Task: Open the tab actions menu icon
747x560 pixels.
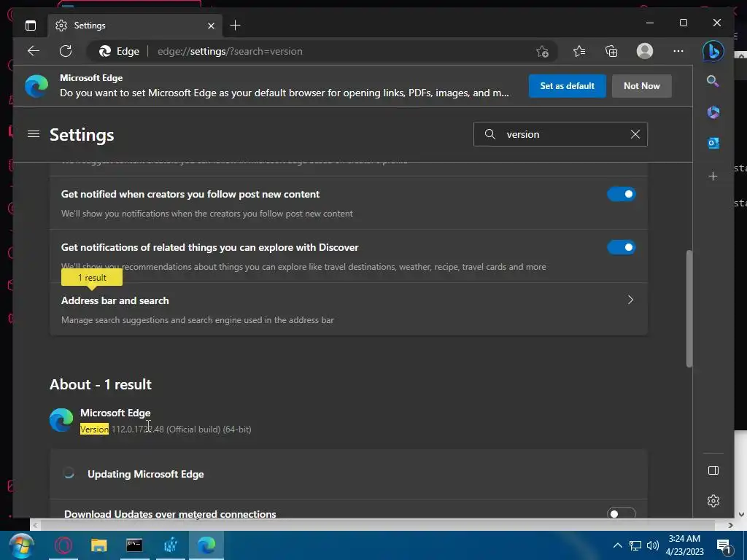Action: 31,26
